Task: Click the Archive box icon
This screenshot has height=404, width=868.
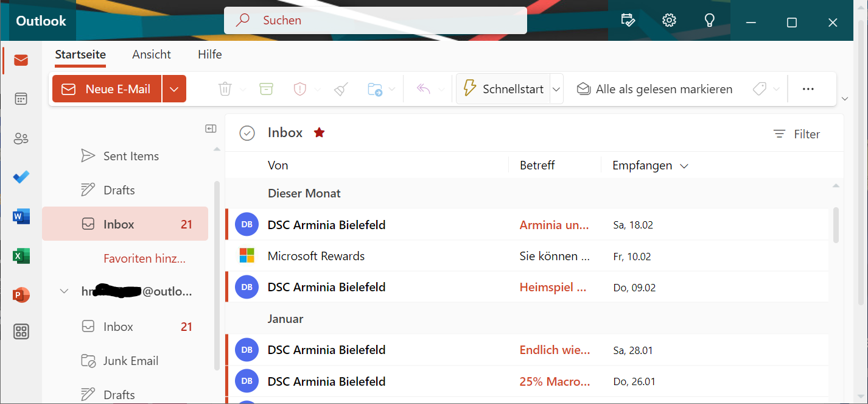Action: [266, 89]
